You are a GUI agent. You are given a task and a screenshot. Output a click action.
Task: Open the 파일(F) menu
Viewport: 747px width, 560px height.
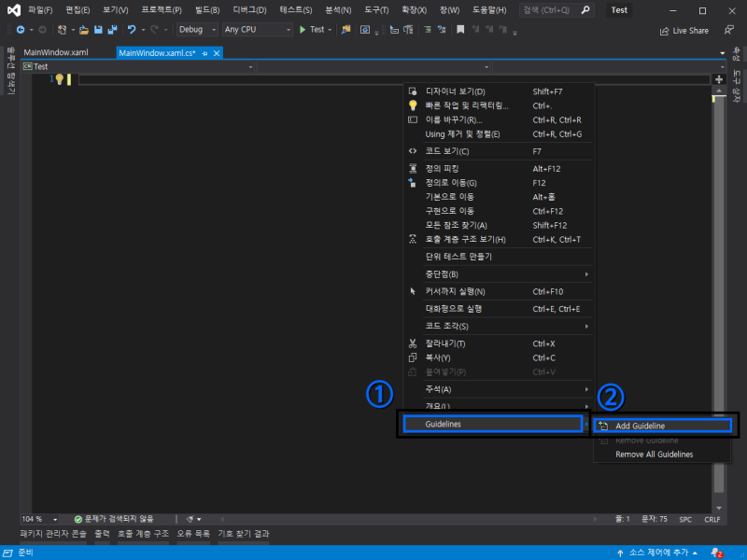click(40, 10)
